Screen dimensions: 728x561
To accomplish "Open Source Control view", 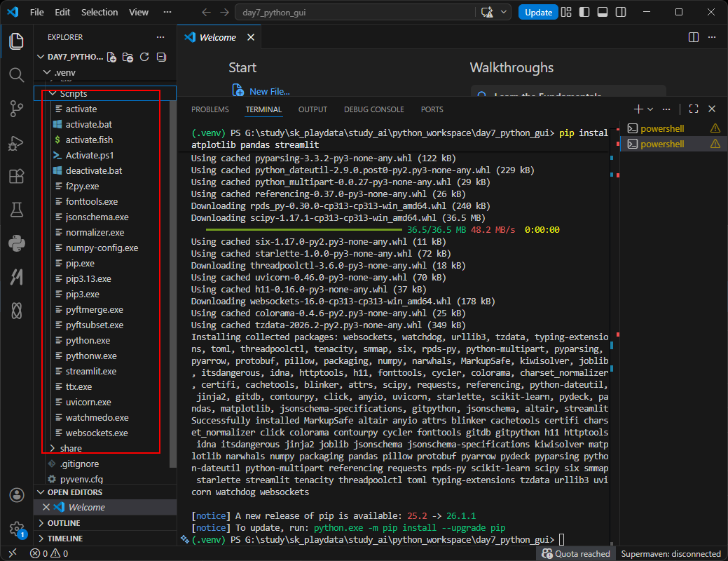I will point(16,109).
